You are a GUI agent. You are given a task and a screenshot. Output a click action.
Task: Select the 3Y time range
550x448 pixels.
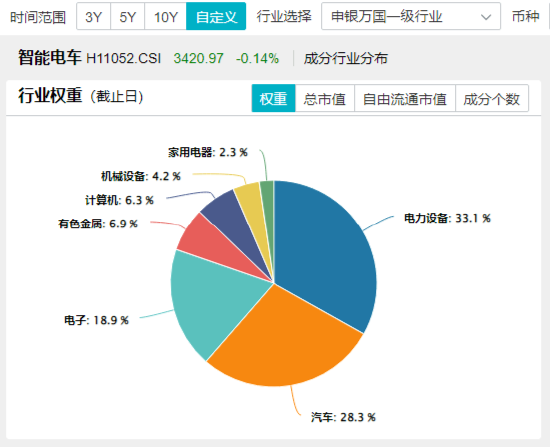pos(94,16)
